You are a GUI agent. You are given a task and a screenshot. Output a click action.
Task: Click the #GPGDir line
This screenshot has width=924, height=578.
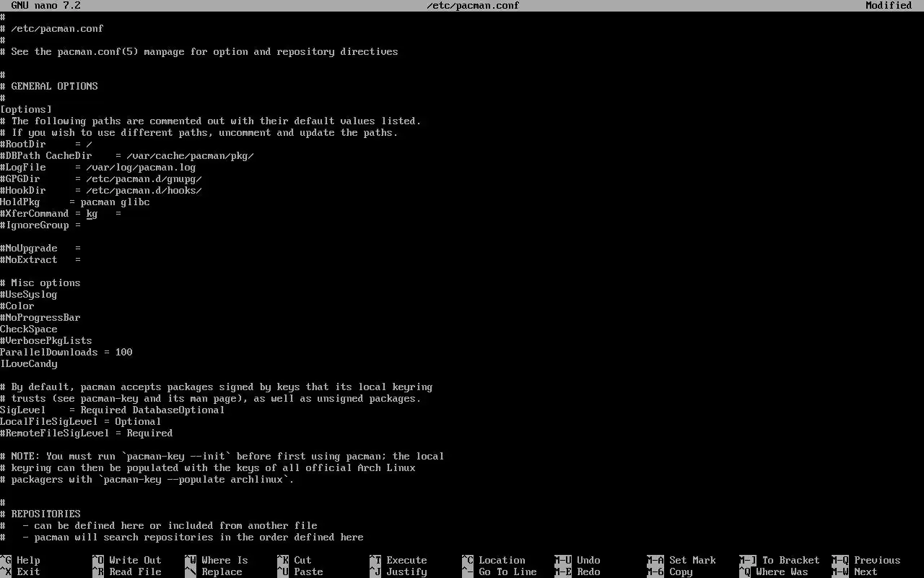pos(101,178)
